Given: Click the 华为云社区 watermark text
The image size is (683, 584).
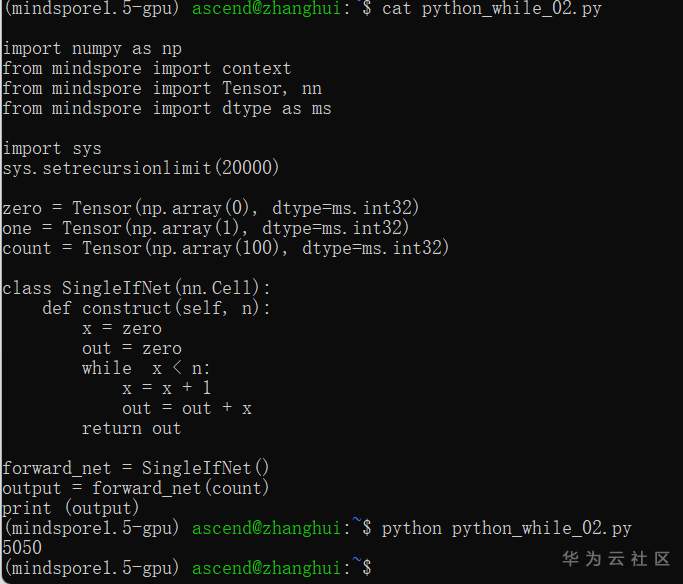Looking at the screenshot, I should [615, 558].
